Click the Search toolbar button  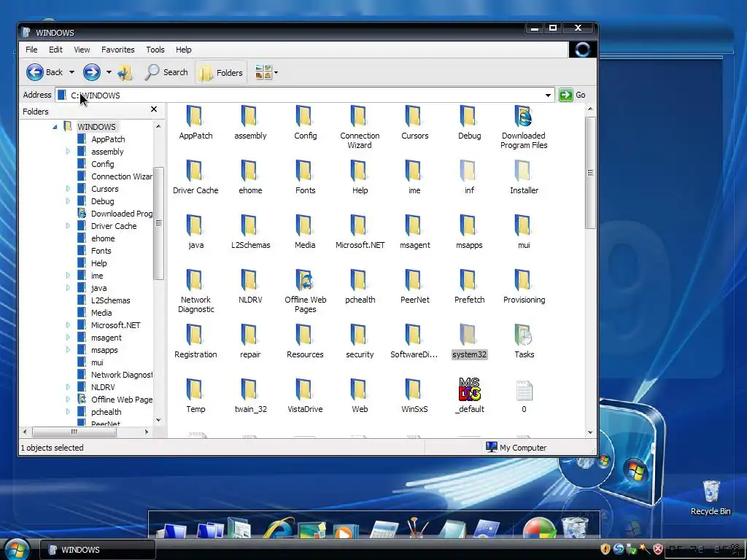(x=167, y=72)
